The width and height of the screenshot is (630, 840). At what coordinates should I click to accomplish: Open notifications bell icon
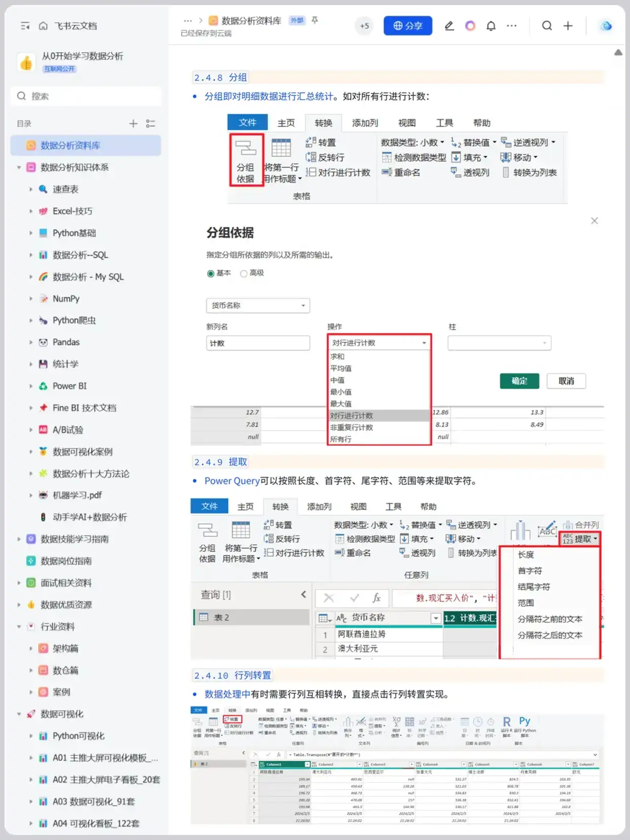click(491, 25)
